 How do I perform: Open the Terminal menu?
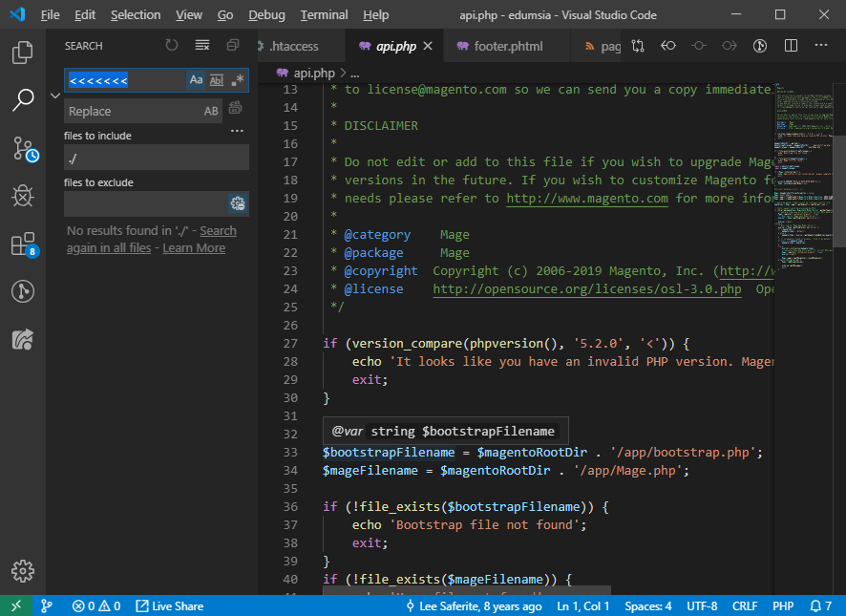coord(324,15)
